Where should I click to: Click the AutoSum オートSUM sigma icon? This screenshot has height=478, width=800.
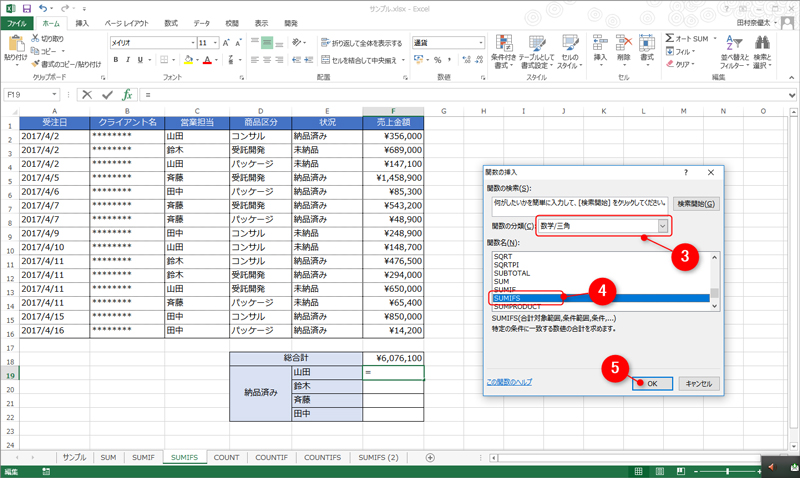click(x=670, y=38)
